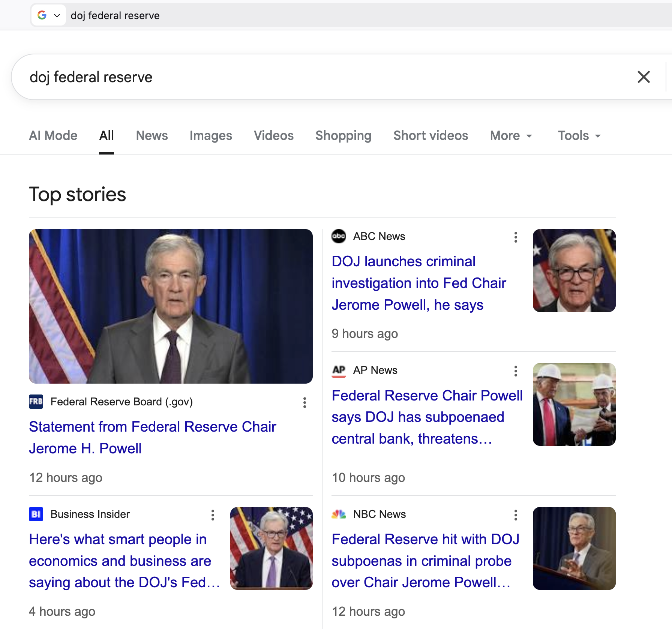Open 'DOJ launches criminal investigation into Fed Chair' article
Screen dimensions: 672x633
419,283
